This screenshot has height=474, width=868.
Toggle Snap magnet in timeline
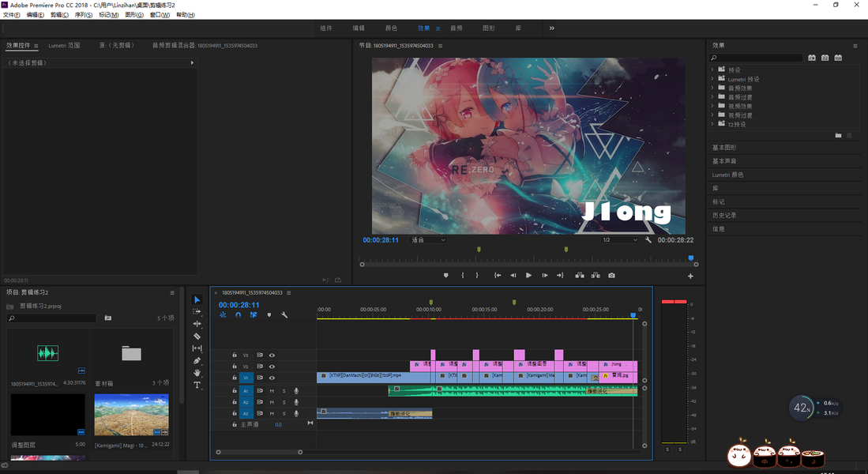(238, 315)
